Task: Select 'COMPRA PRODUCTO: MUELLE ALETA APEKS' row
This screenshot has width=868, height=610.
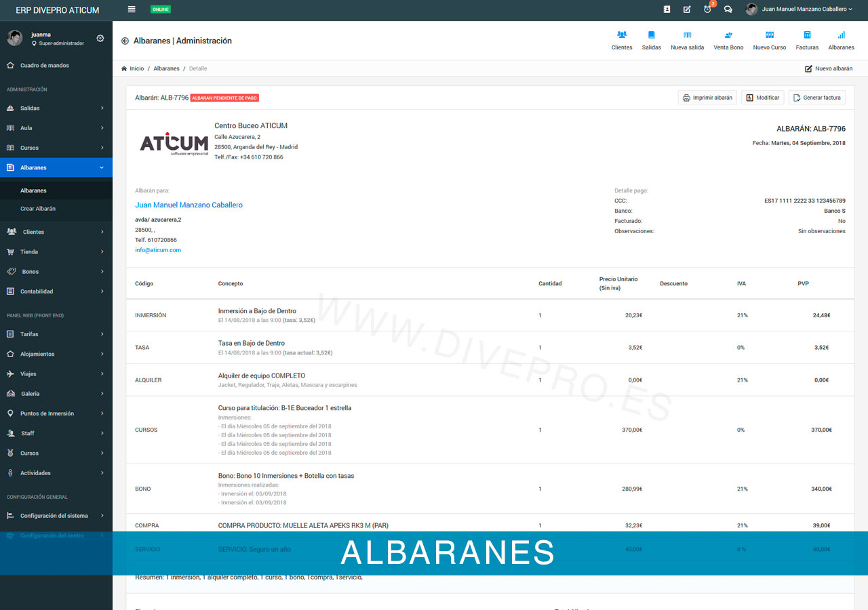Action: (490, 525)
